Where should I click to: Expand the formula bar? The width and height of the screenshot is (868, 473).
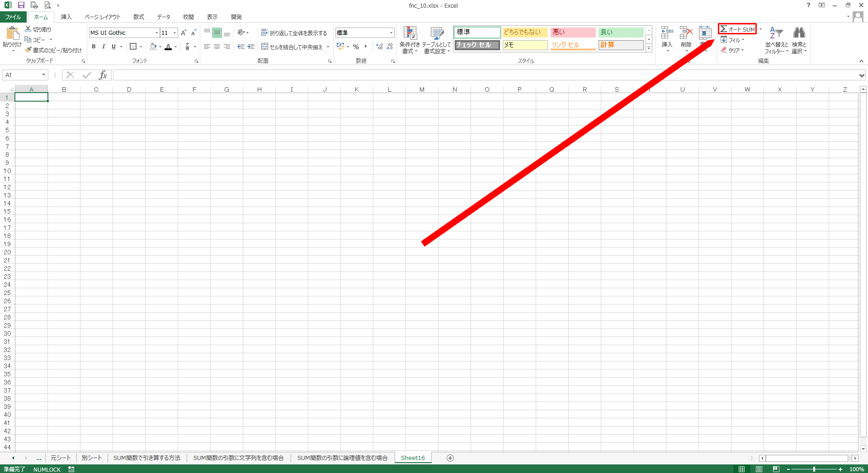click(x=862, y=75)
